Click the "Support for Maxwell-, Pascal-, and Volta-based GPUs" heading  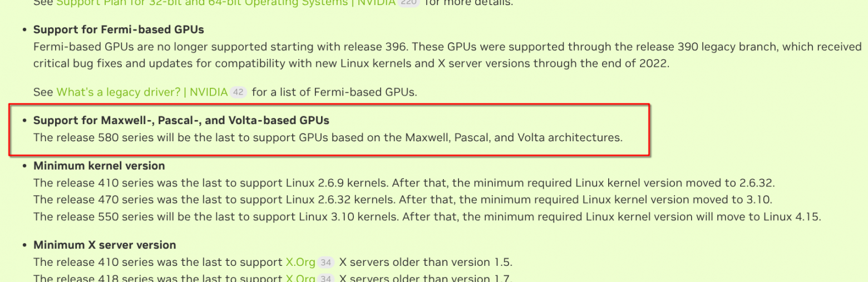(x=181, y=120)
